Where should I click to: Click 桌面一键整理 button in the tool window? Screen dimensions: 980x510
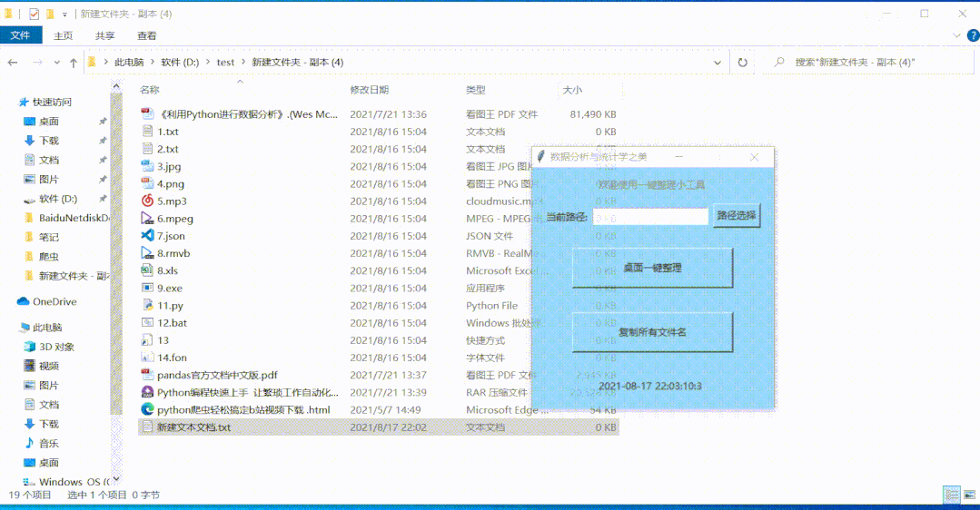pyautogui.click(x=652, y=268)
